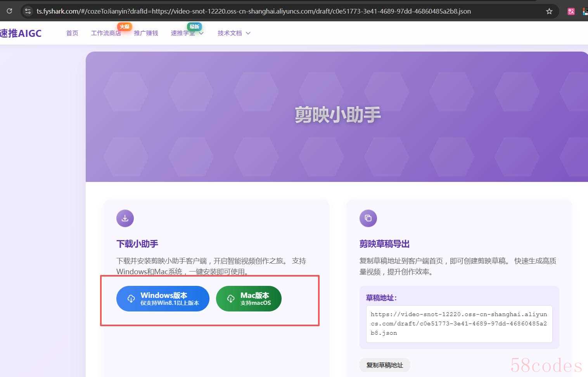Image resolution: width=588 pixels, height=377 pixels.
Task: Click the purple download circle icon
Action: 125,218
